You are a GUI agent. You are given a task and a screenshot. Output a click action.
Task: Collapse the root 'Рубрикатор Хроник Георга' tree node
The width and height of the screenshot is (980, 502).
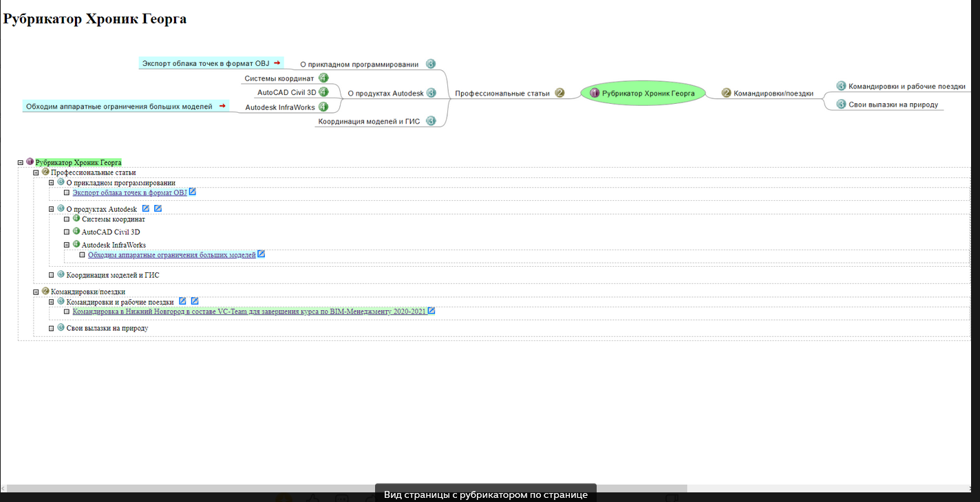click(21, 163)
